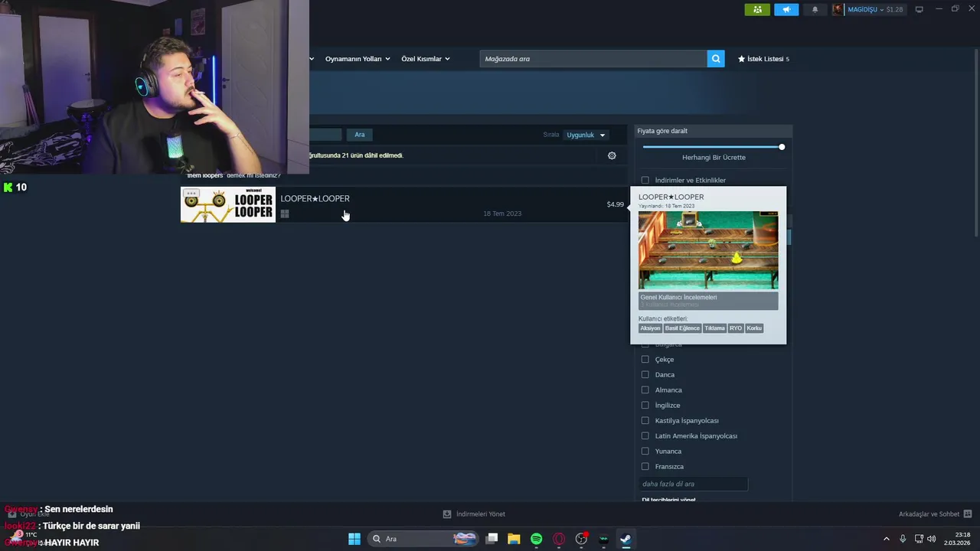The image size is (980, 551).
Task: Check the Fransızca language checkbox
Action: tap(645, 467)
